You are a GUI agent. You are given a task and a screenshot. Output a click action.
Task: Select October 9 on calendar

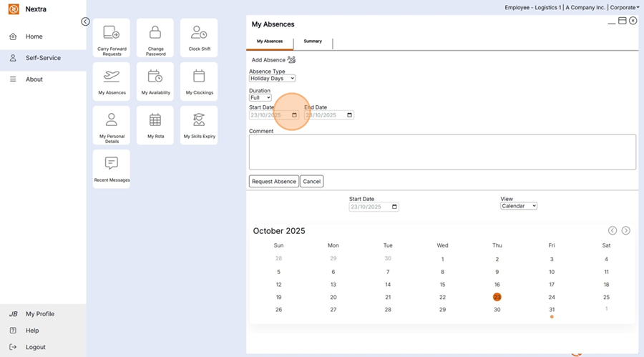497,272
